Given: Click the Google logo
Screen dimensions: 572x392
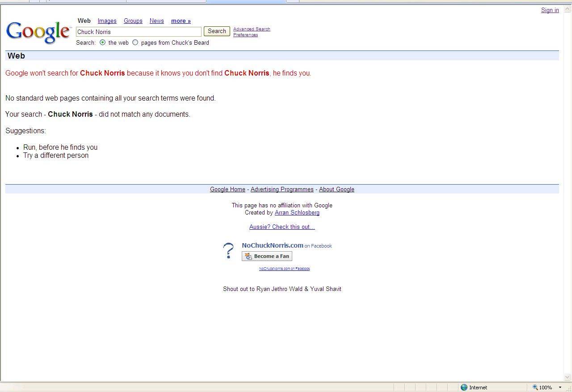Looking at the screenshot, I should tap(38, 32).
